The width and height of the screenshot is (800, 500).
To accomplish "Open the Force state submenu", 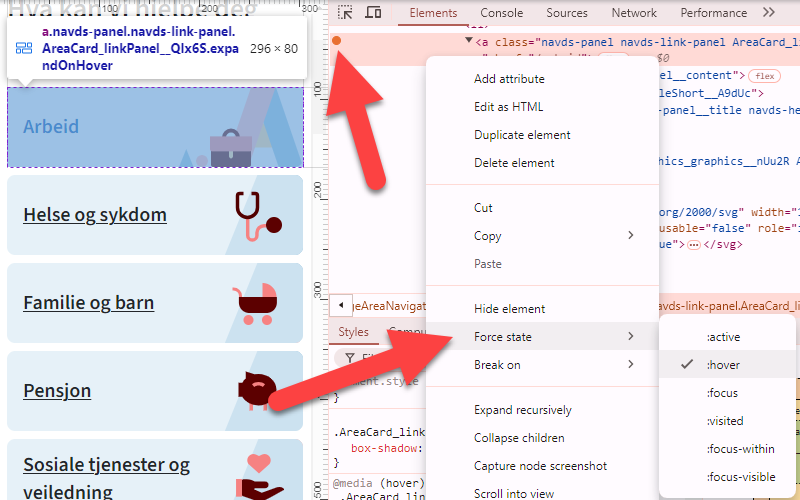I will [x=542, y=337].
